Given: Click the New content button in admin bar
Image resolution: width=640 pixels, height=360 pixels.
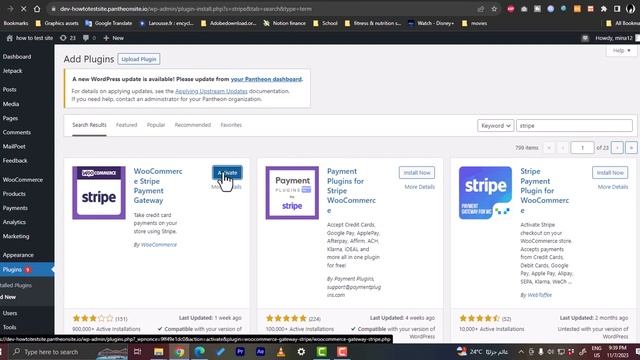Looking at the screenshot, I should (113, 38).
